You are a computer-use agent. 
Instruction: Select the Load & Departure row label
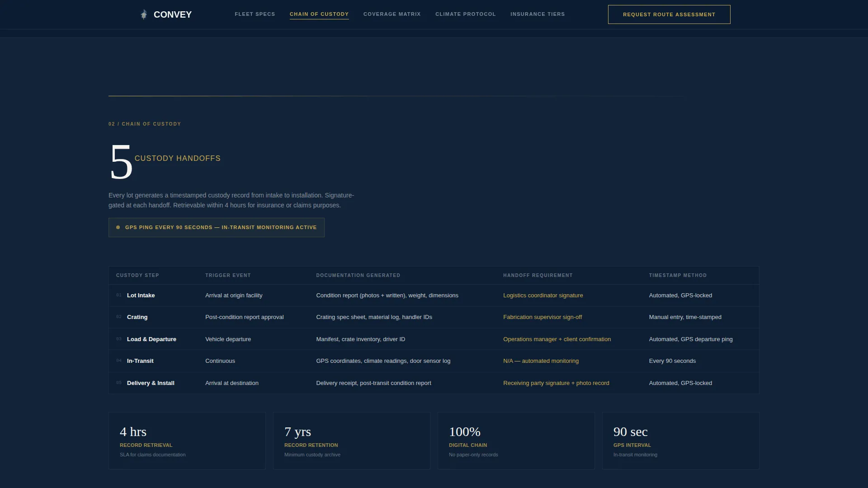pyautogui.click(x=151, y=339)
